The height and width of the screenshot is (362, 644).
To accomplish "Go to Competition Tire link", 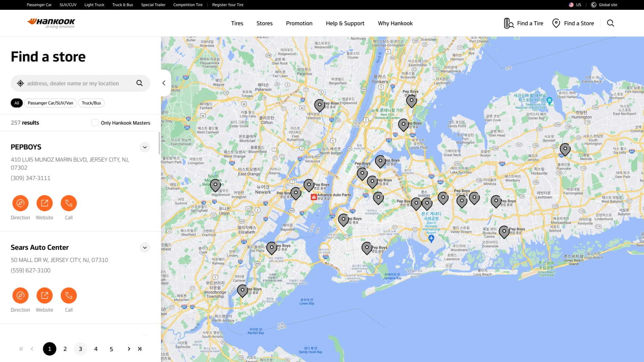I will (188, 5).
